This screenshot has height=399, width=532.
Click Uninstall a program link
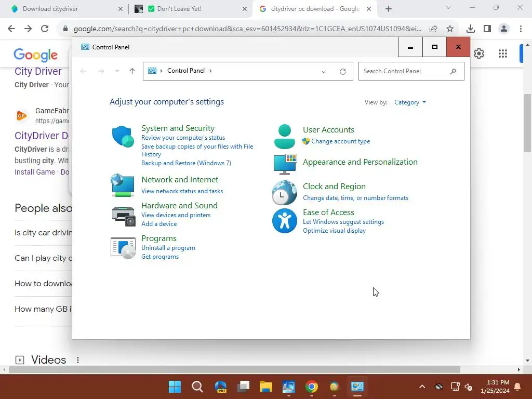(x=168, y=248)
